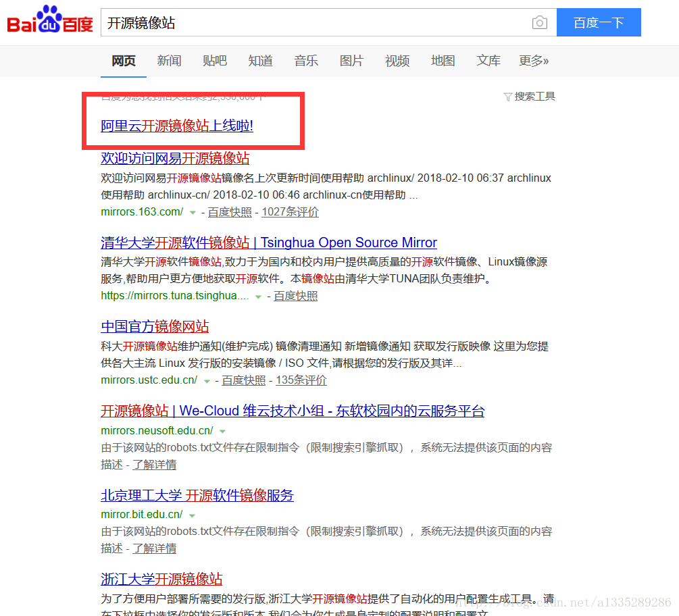Open the 中国官方镜像网站 result
The width and height of the screenshot is (679, 616).
[155, 326]
